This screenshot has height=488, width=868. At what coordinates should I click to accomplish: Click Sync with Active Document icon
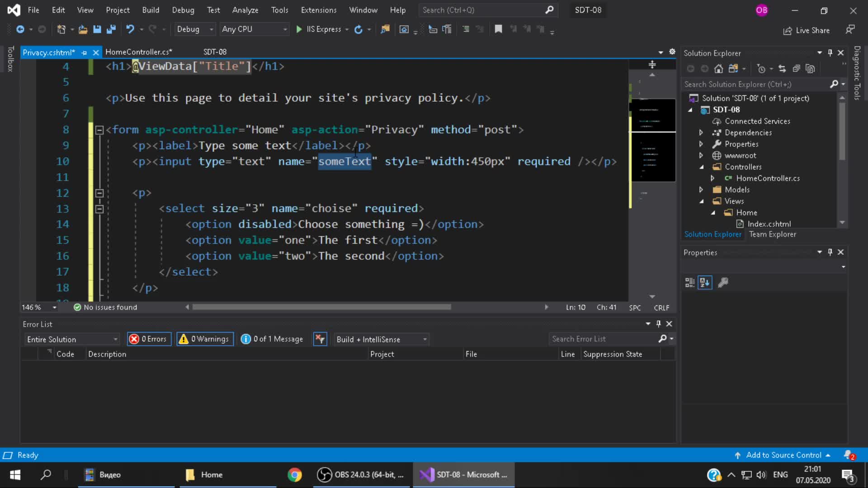pyautogui.click(x=782, y=69)
